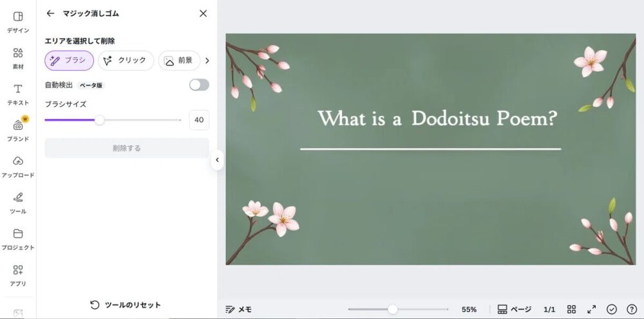The width and height of the screenshot is (644, 319).
Task: Select the cherry blossom flower in the top-right corner
Action: click(590, 62)
